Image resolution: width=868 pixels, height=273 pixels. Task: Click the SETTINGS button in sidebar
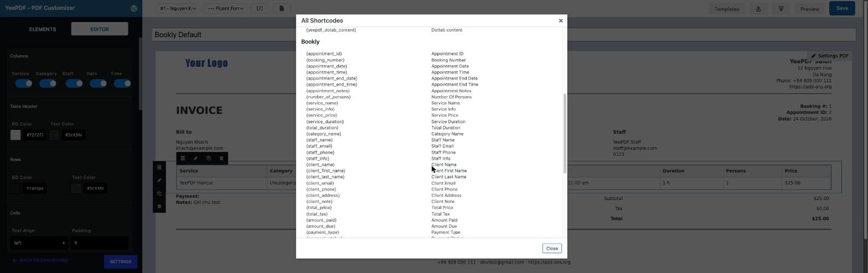coord(120,261)
